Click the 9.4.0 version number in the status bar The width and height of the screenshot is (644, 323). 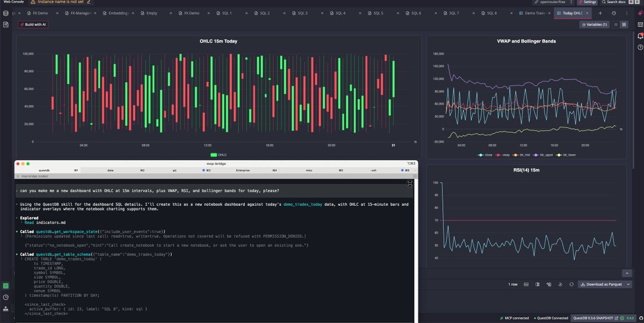tap(631, 318)
